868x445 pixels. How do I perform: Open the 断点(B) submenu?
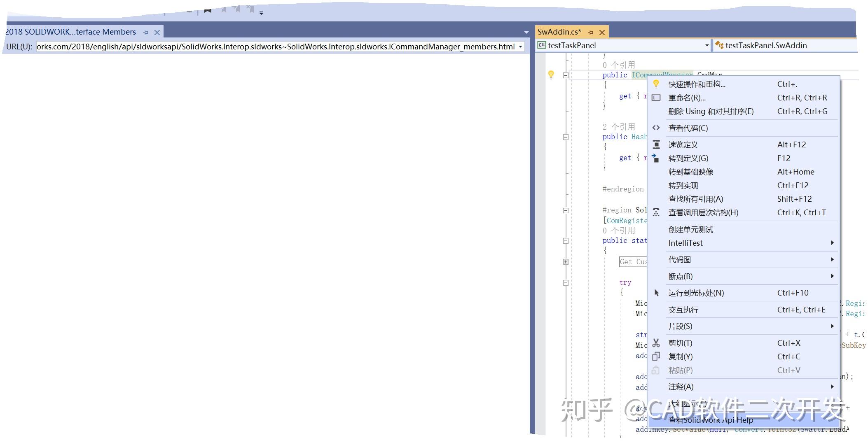point(744,276)
